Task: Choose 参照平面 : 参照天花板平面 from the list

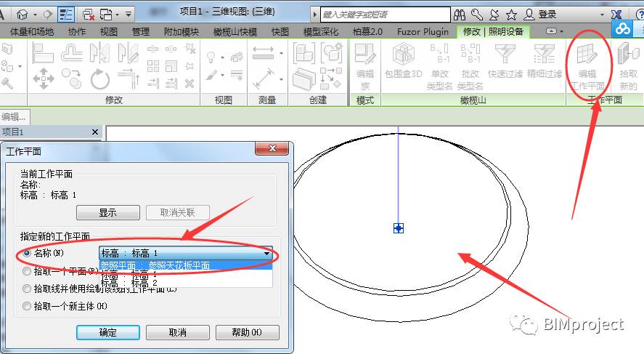Action: 186,265
